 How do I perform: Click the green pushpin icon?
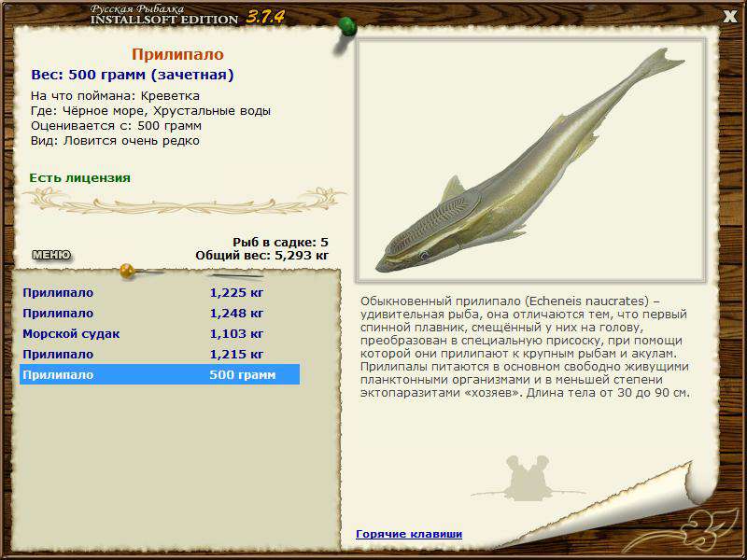coord(346,28)
